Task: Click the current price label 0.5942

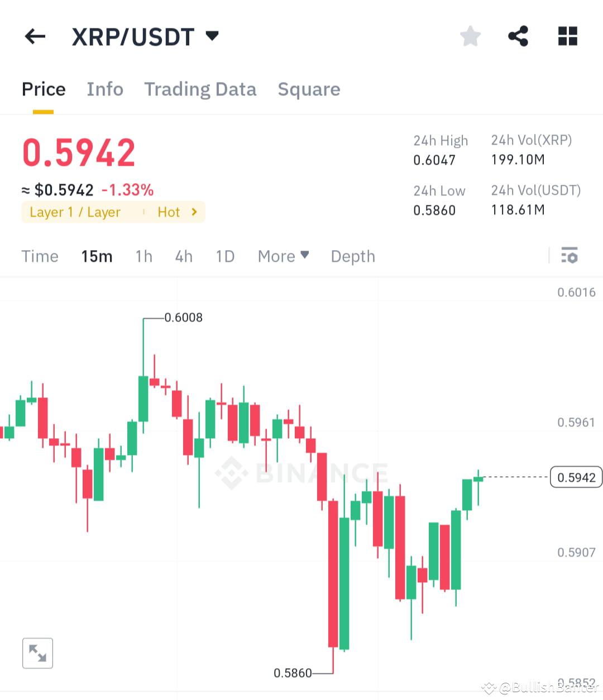Action: (x=576, y=477)
